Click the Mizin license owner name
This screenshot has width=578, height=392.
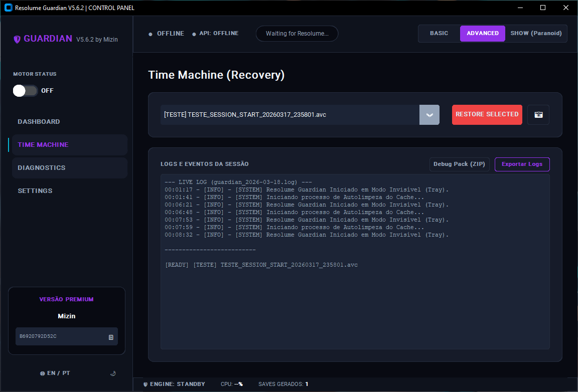[67, 316]
